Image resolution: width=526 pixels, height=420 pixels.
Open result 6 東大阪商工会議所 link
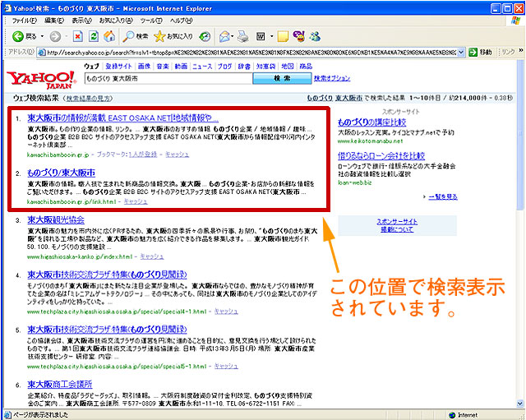pyautogui.click(x=60, y=384)
